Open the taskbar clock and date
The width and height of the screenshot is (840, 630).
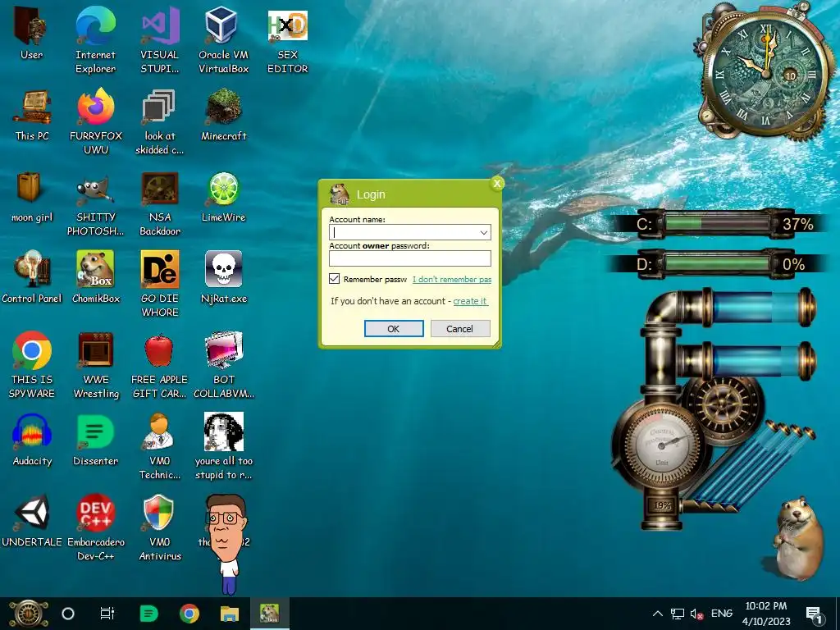click(x=766, y=614)
